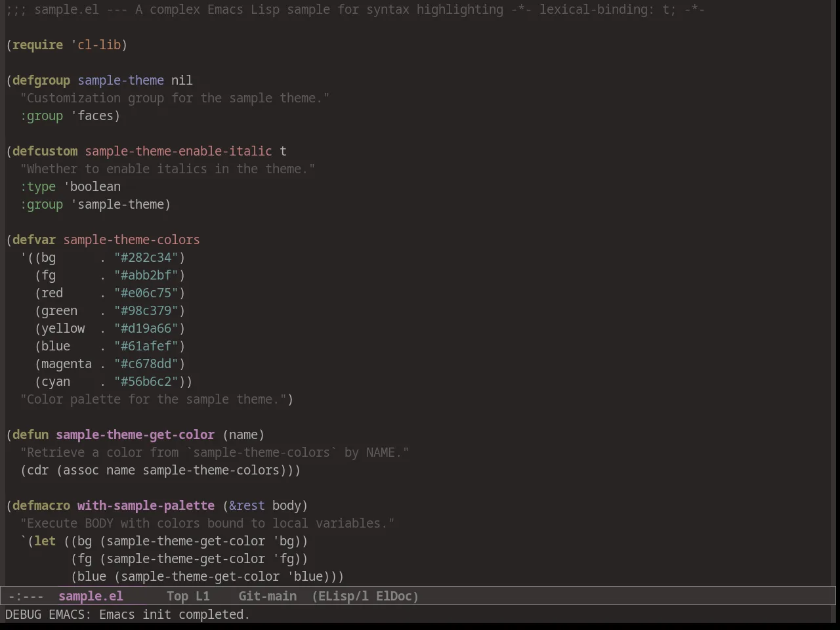Click the echo area message 'Emacs init completed.'
Screen dimensions: 840x630
[175, 614]
